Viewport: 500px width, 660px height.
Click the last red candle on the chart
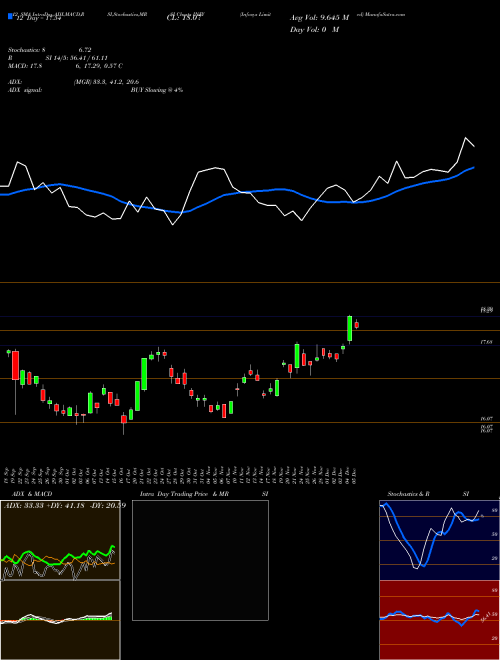point(356,325)
